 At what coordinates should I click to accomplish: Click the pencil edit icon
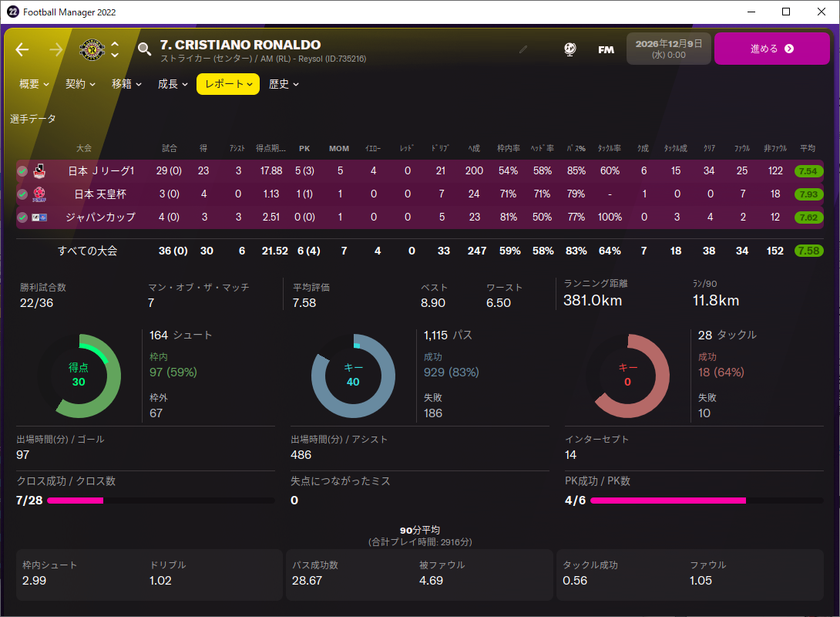523,49
